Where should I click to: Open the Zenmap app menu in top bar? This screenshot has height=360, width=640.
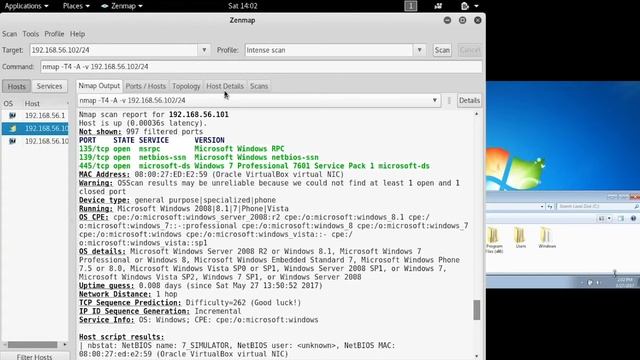pyautogui.click(x=122, y=6)
